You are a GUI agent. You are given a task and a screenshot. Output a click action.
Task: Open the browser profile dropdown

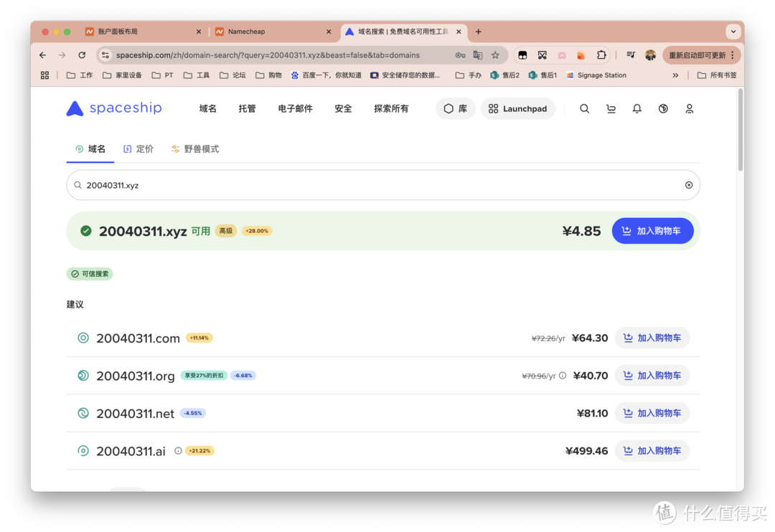650,54
